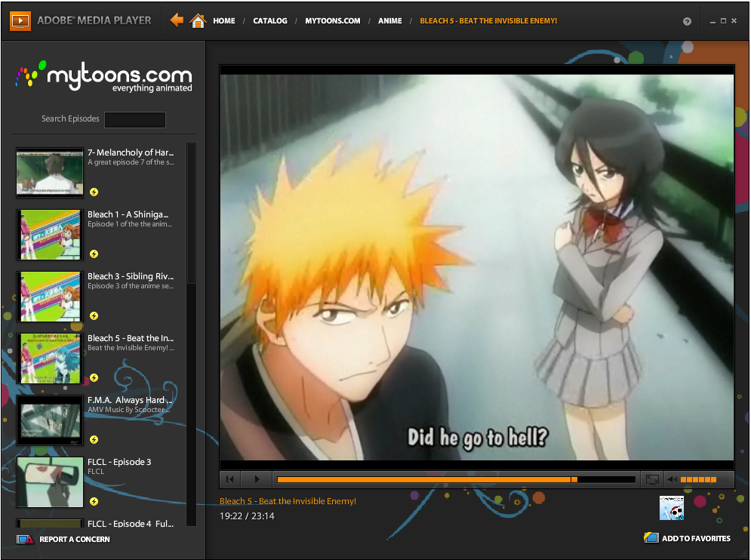751x560 pixels.
Task: Open Bleach 5 episode thumbnail
Action: 50,358
